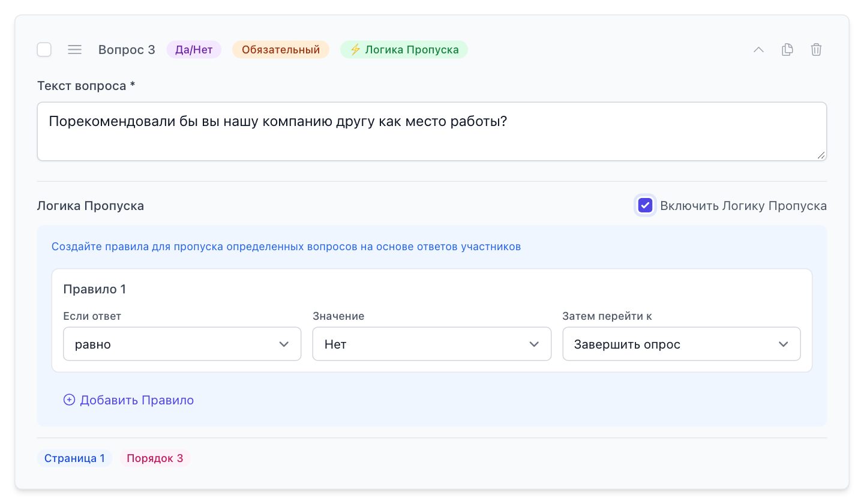864x504 pixels.
Task: Click the Правило 1 heading
Action: [94, 289]
